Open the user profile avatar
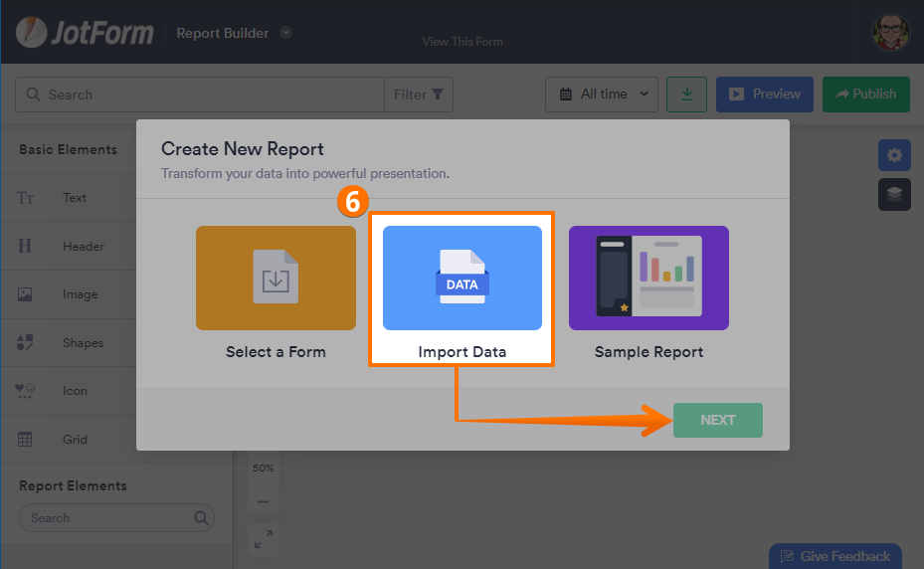Image resolution: width=924 pixels, height=569 pixels. tap(890, 33)
